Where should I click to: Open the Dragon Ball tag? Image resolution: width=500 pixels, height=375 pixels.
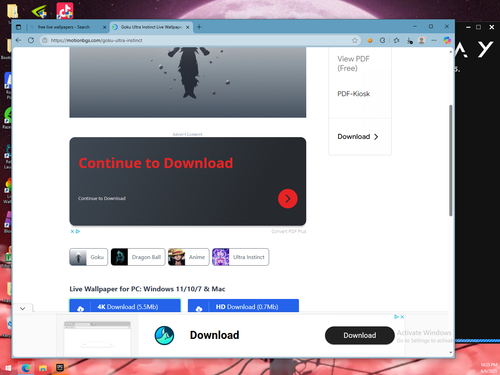point(138,257)
